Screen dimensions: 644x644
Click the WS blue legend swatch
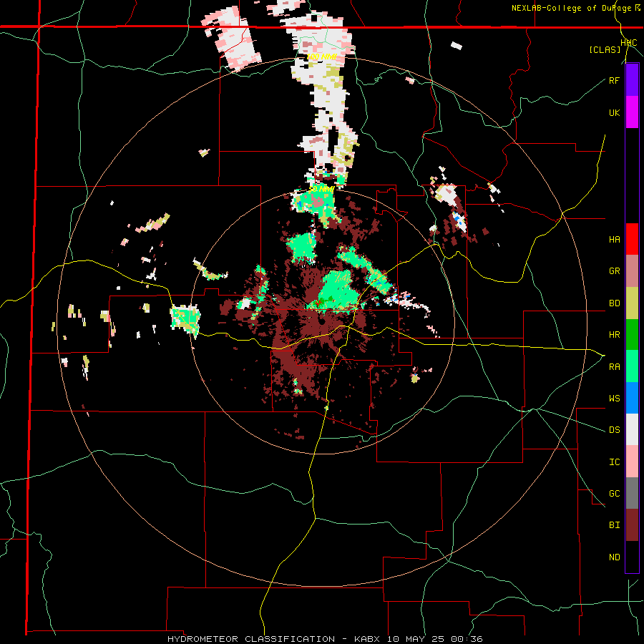(632, 398)
